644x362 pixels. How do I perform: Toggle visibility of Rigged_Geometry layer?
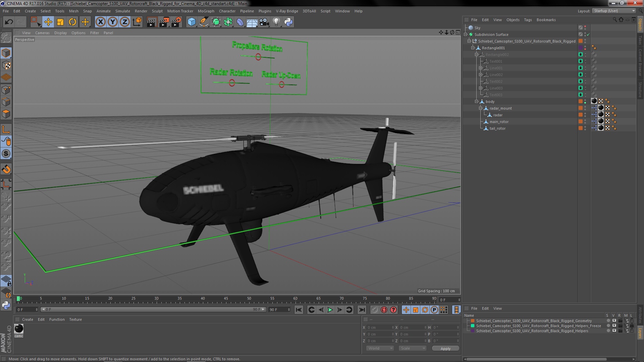614,321
